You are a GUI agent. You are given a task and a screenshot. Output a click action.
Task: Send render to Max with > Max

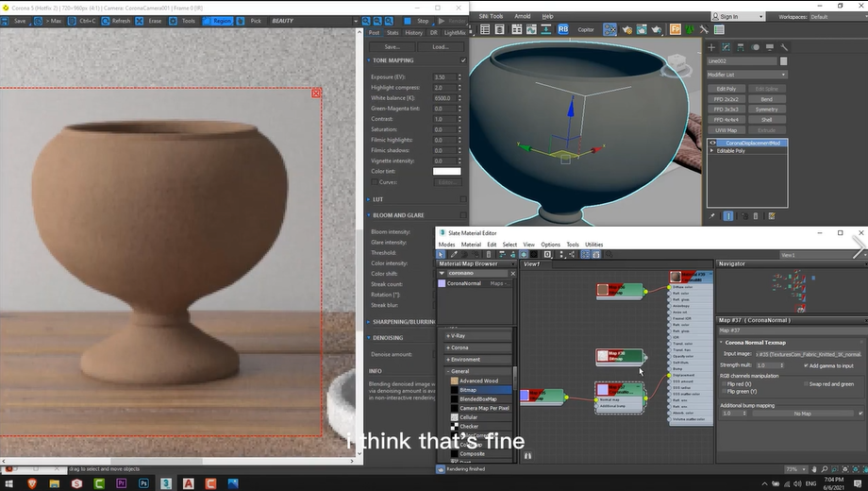click(x=49, y=21)
